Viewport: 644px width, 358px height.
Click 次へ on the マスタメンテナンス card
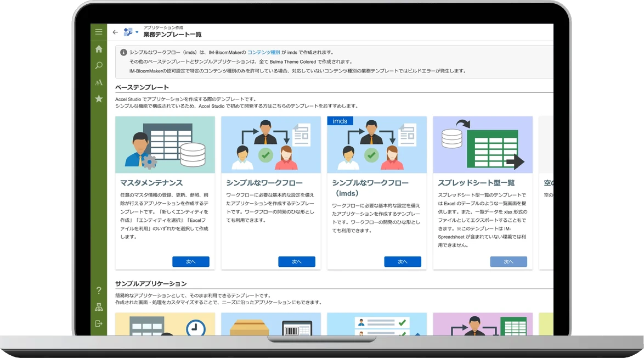(191, 262)
